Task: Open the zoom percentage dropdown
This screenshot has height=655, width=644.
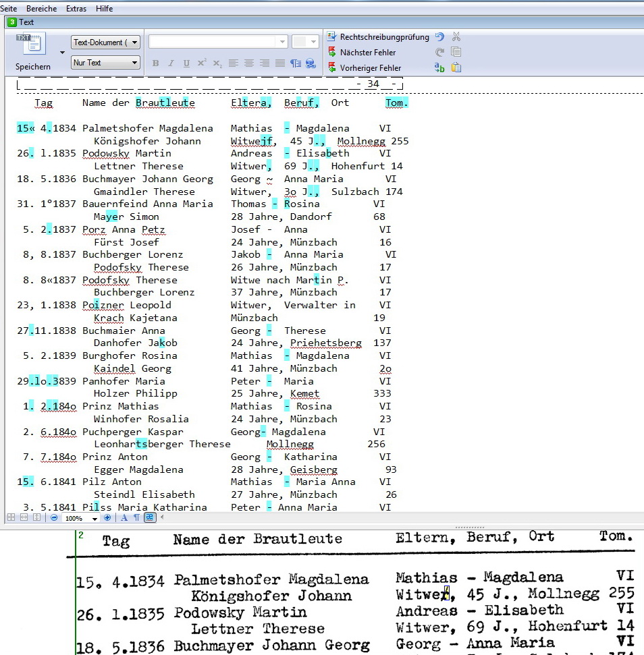Action: 95,518
